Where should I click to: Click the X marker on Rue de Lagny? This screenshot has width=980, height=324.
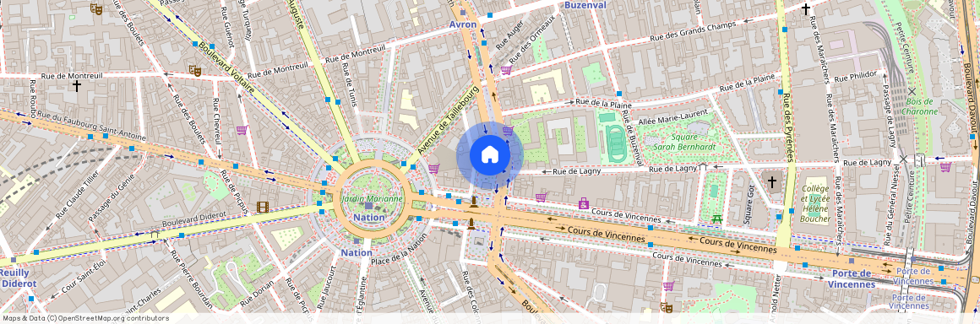(x=903, y=159)
